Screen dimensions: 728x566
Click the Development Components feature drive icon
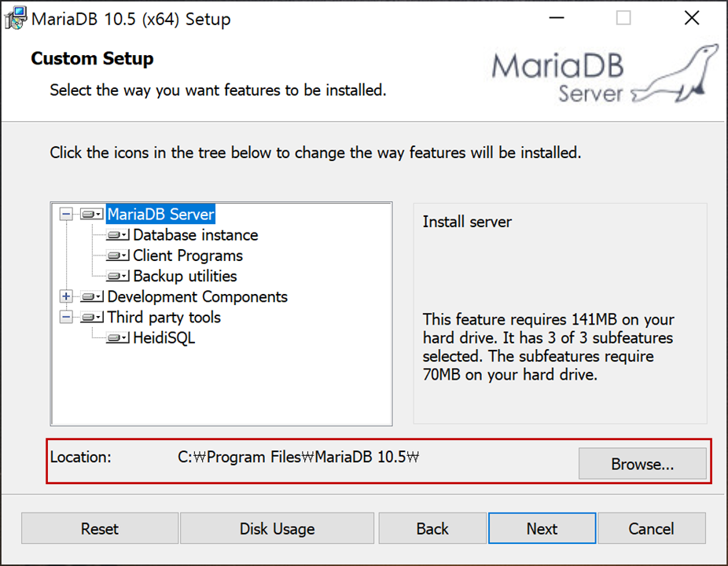coord(91,296)
